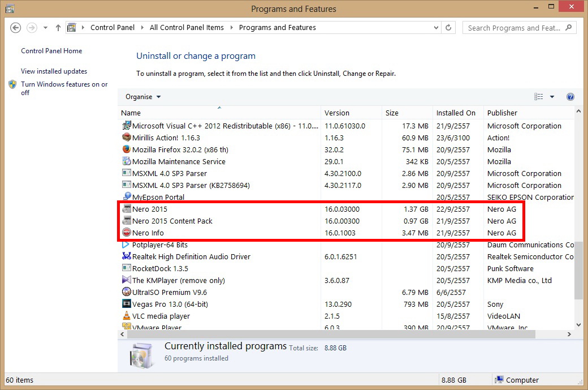Sort by the Name column header

tap(219, 113)
